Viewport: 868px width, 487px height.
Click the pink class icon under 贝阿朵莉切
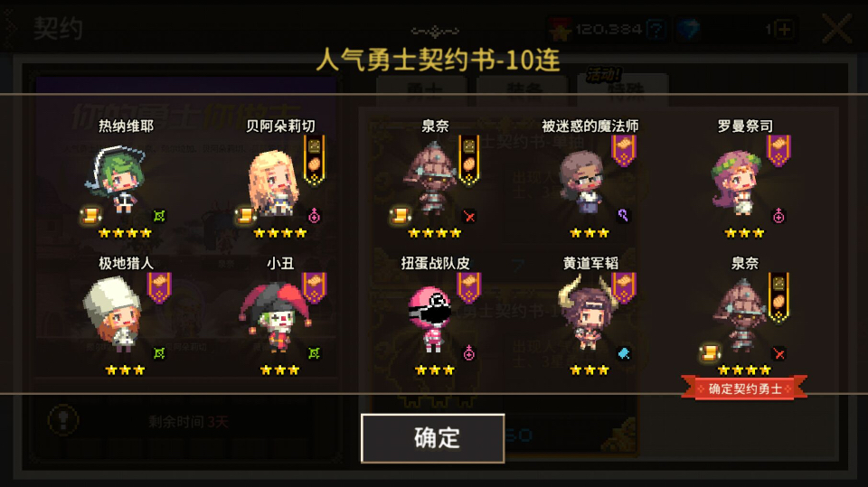pos(314,216)
